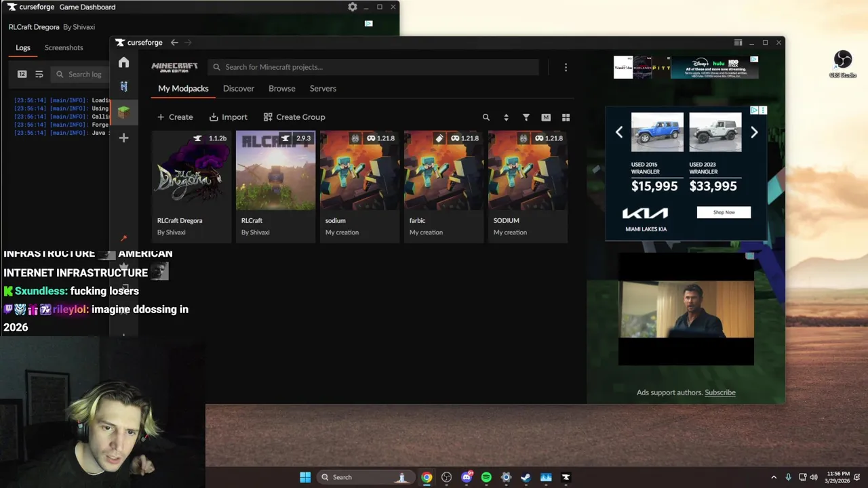Click the small ad icon in Game Dashboard
Screen dimensions: 868x488
(x=368, y=23)
